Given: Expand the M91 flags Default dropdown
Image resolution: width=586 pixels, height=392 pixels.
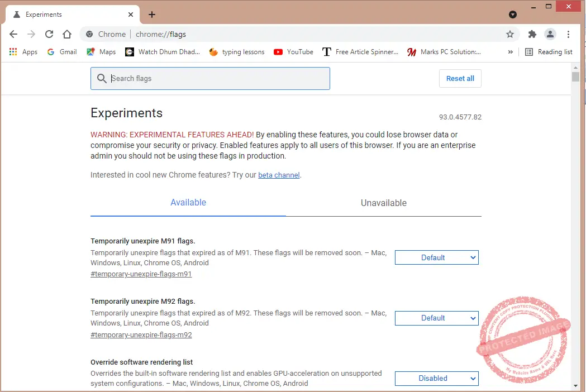Looking at the screenshot, I should pos(436,257).
